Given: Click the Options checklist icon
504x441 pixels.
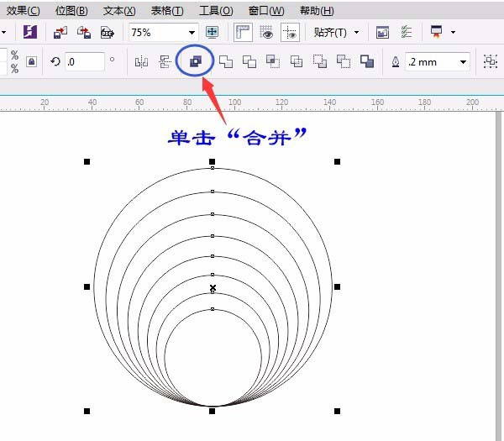Looking at the screenshot, I should (407, 32).
